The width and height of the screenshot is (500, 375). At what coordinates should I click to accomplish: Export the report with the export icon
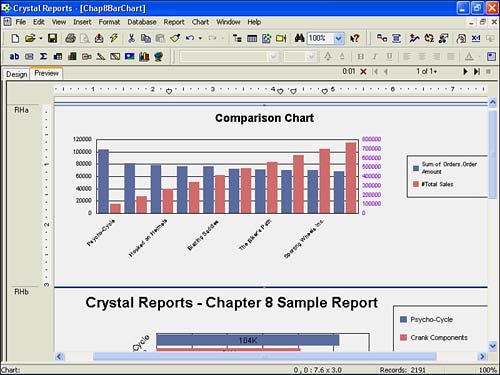point(99,38)
